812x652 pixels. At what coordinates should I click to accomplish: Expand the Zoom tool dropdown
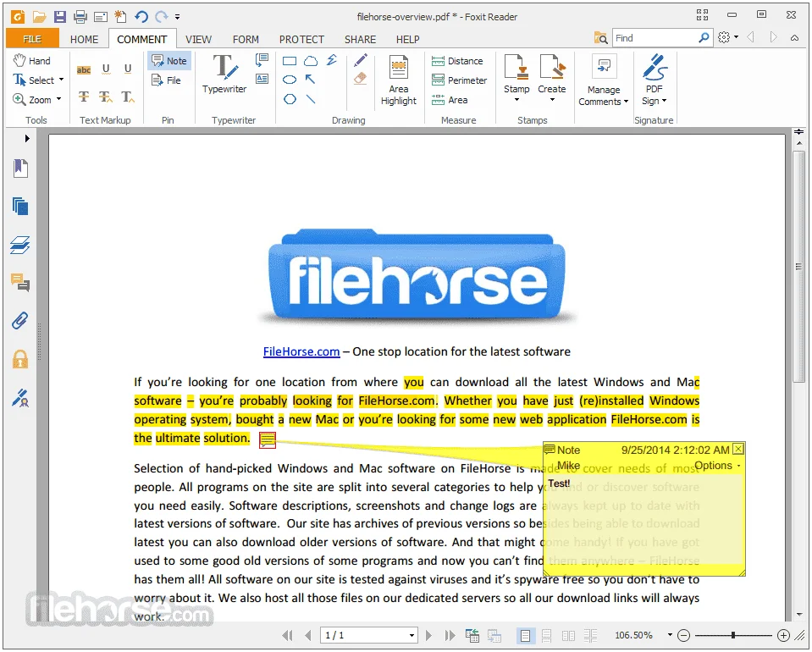tap(58, 99)
